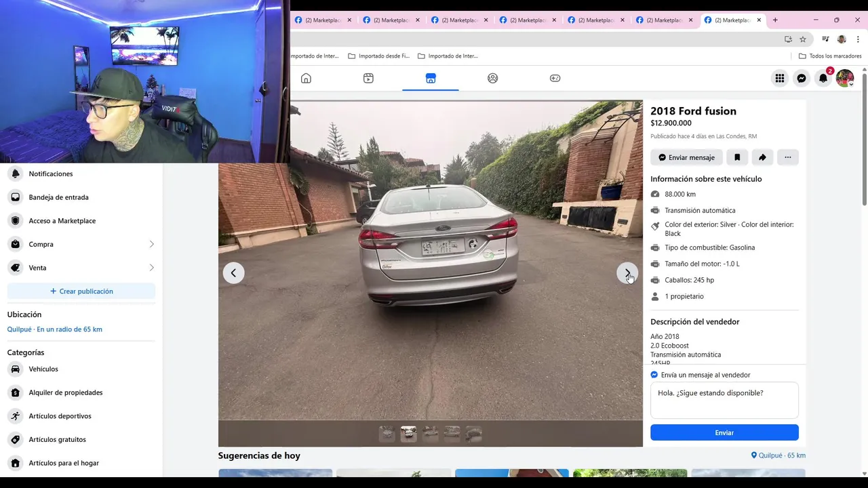Click the message text box to vendor
Screen dimensions: 868x488
click(724, 401)
